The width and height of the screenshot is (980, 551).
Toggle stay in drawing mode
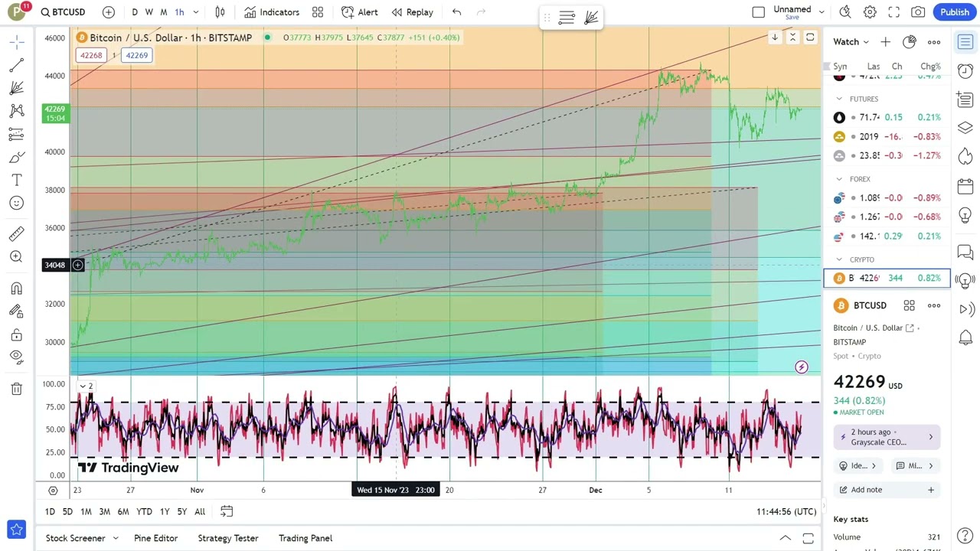[x=16, y=311]
